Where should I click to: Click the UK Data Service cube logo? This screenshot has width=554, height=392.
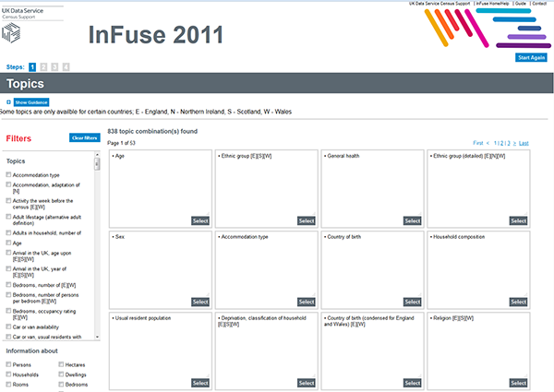(x=11, y=33)
